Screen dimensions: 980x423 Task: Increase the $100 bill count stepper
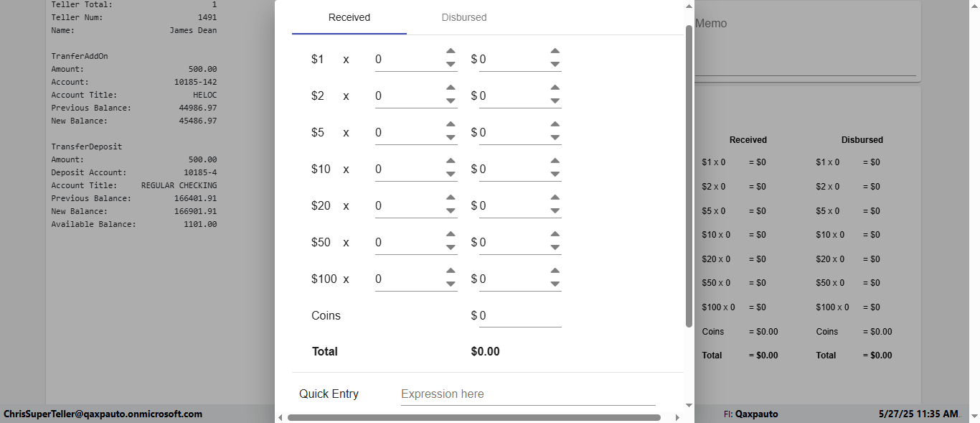(x=451, y=271)
